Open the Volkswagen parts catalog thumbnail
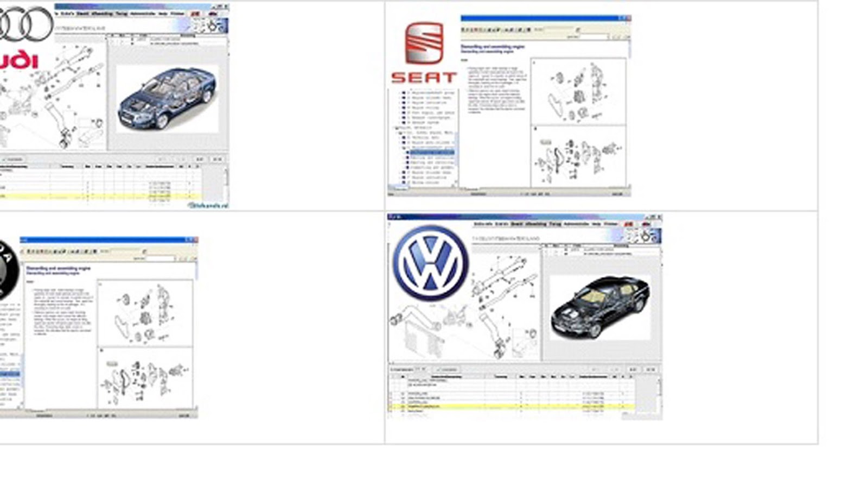Viewport: 868px width, 486px height. coord(525,317)
